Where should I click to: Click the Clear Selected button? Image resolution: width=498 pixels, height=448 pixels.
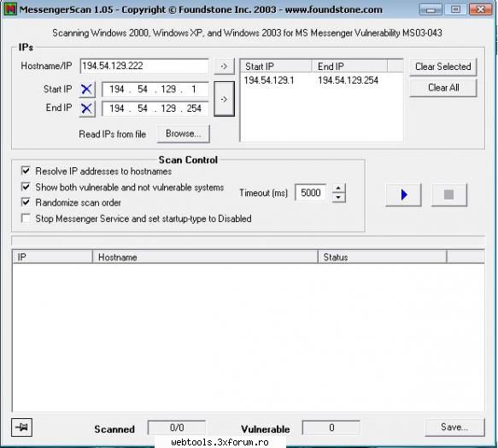[443, 67]
